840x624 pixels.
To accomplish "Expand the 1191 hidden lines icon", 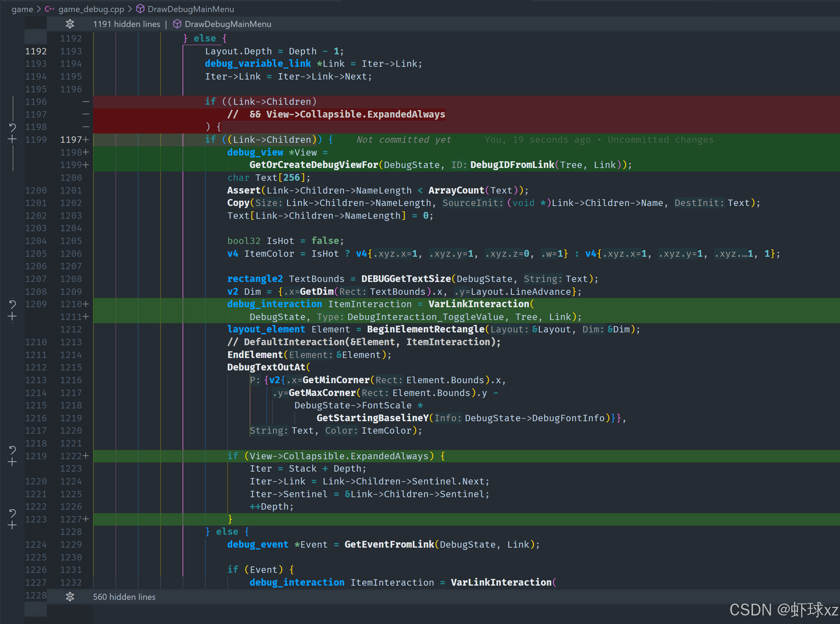I will 70,24.
